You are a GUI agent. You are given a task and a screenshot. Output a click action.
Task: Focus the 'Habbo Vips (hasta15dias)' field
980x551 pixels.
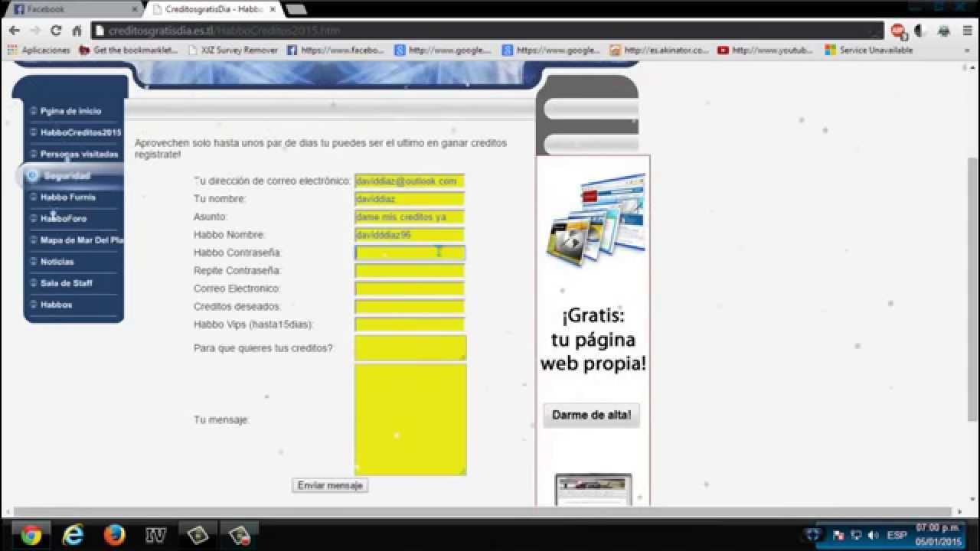pyautogui.click(x=410, y=324)
